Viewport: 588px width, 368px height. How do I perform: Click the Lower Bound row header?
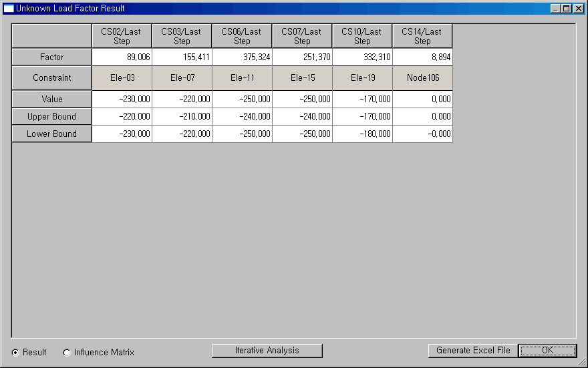point(51,134)
